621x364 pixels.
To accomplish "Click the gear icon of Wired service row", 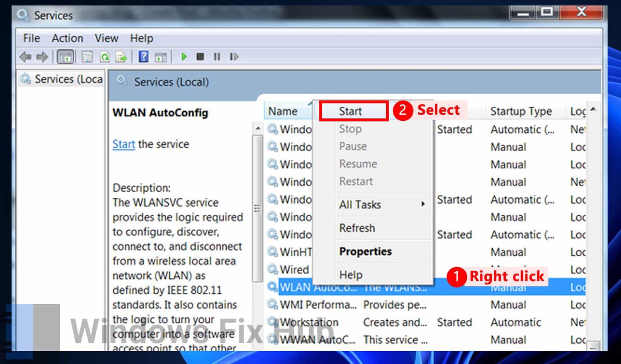I will pyautogui.click(x=273, y=269).
